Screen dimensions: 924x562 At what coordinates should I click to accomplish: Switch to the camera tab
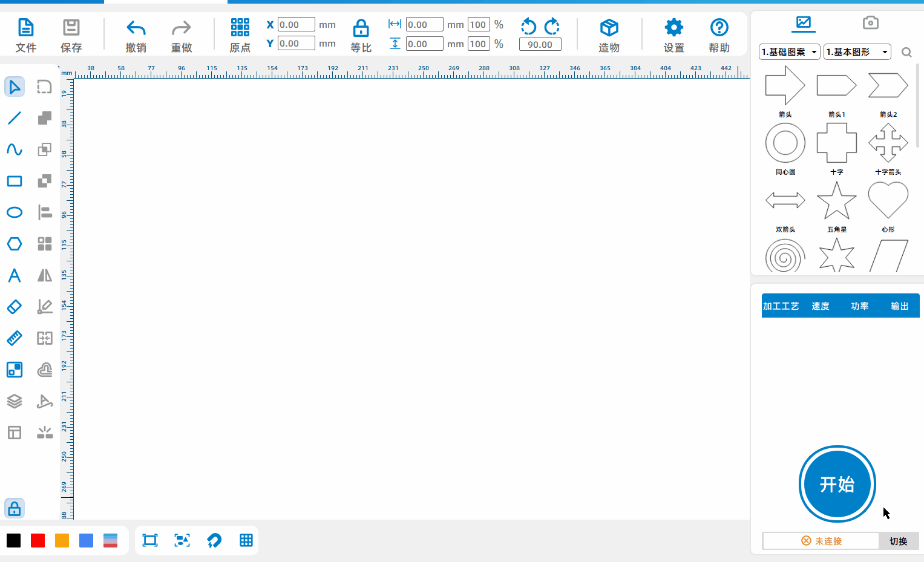[x=870, y=23]
